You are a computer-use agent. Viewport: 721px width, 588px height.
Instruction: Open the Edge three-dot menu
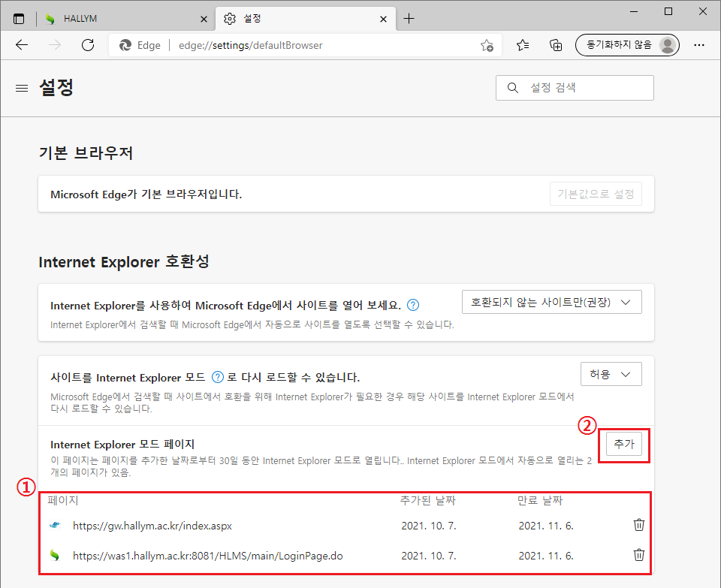coord(699,45)
